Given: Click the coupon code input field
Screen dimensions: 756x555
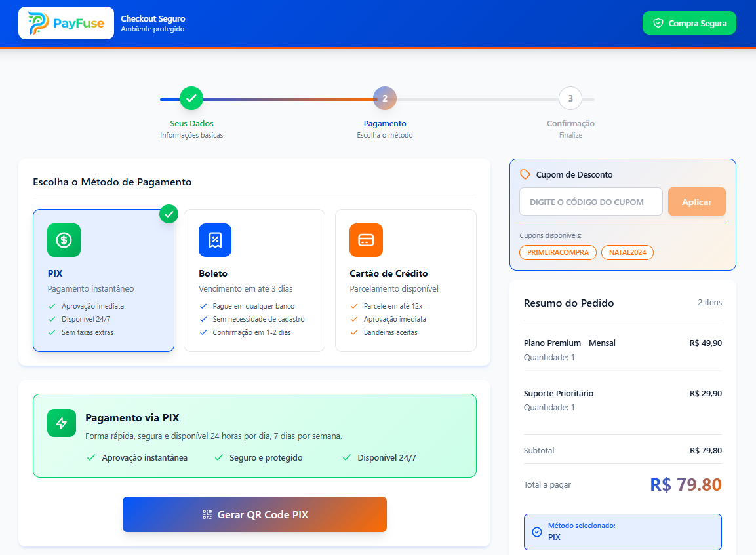Looking at the screenshot, I should pyautogui.click(x=590, y=201).
